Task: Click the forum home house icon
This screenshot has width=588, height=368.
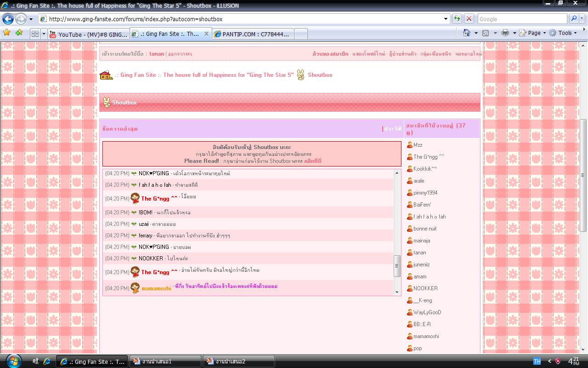Action: pyautogui.click(x=106, y=75)
